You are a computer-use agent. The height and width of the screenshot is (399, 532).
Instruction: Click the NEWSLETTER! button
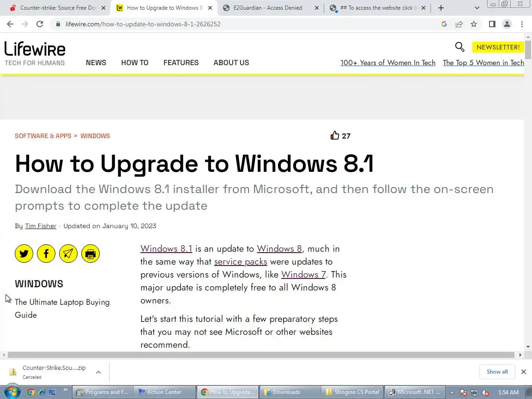coord(498,47)
